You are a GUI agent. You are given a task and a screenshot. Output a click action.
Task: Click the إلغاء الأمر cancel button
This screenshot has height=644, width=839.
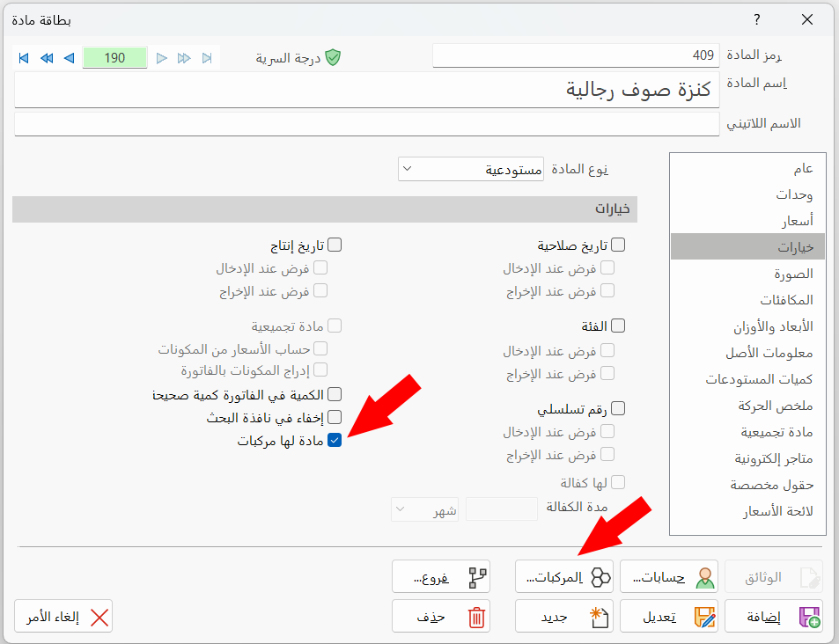click(63, 616)
